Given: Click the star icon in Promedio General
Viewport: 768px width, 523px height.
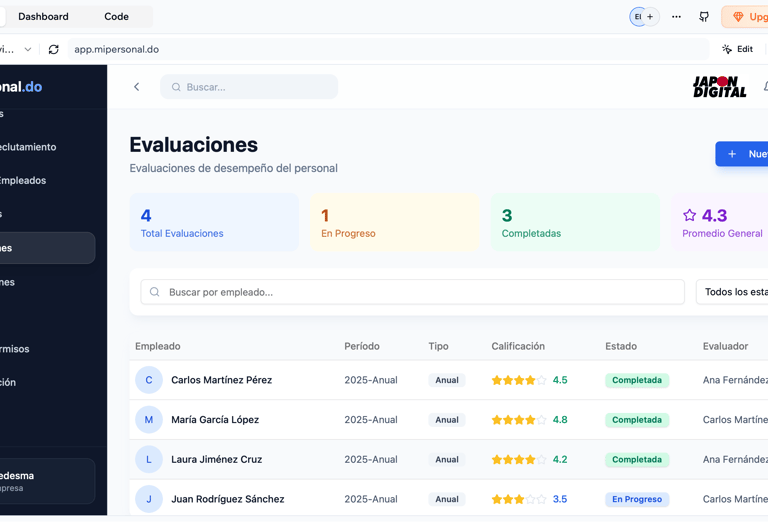Looking at the screenshot, I should pyautogui.click(x=689, y=215).
